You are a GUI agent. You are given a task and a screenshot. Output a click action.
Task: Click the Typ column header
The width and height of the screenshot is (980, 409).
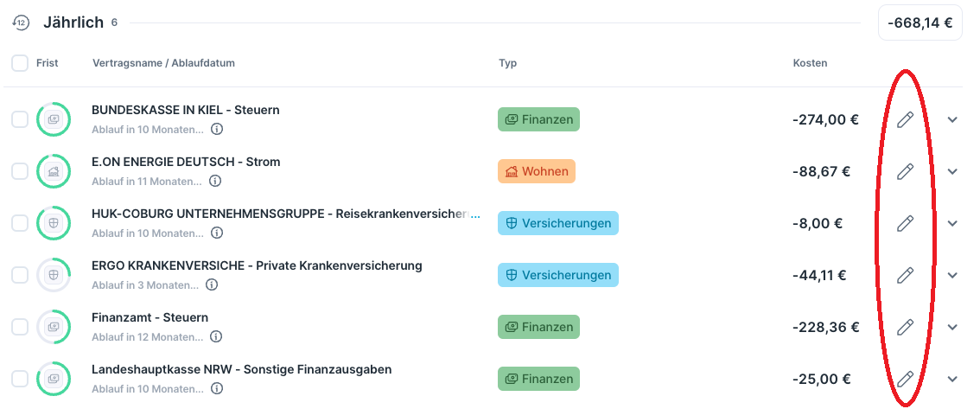point(507,63)
